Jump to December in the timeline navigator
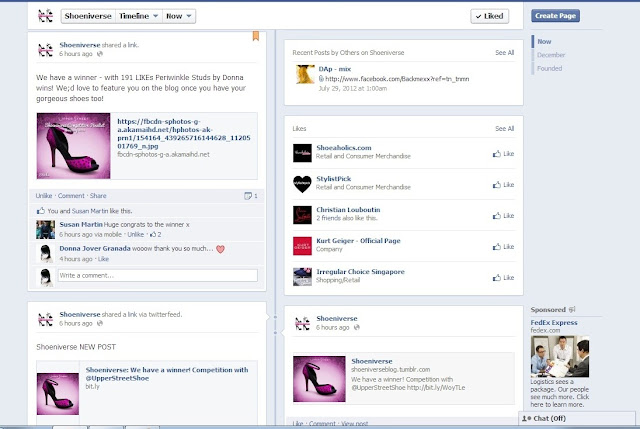 (551, 55)
